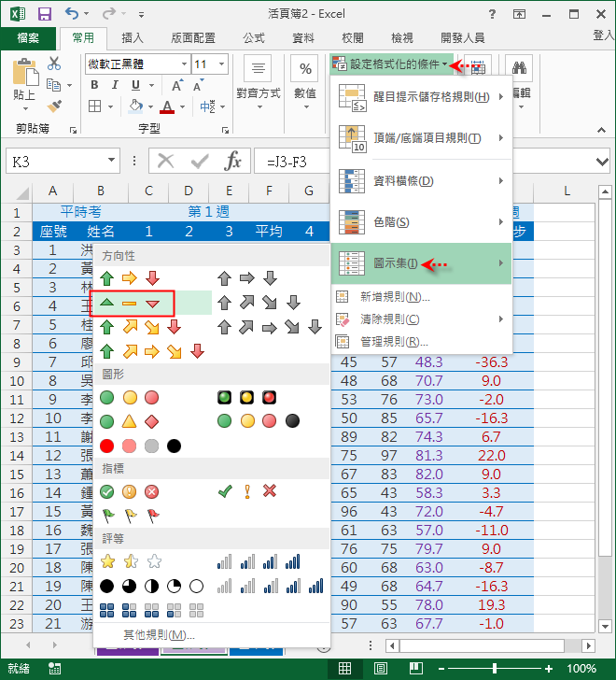Toggle Italic formatting
The height and width of the screenshot is (680, 616).
pos(115,85)
